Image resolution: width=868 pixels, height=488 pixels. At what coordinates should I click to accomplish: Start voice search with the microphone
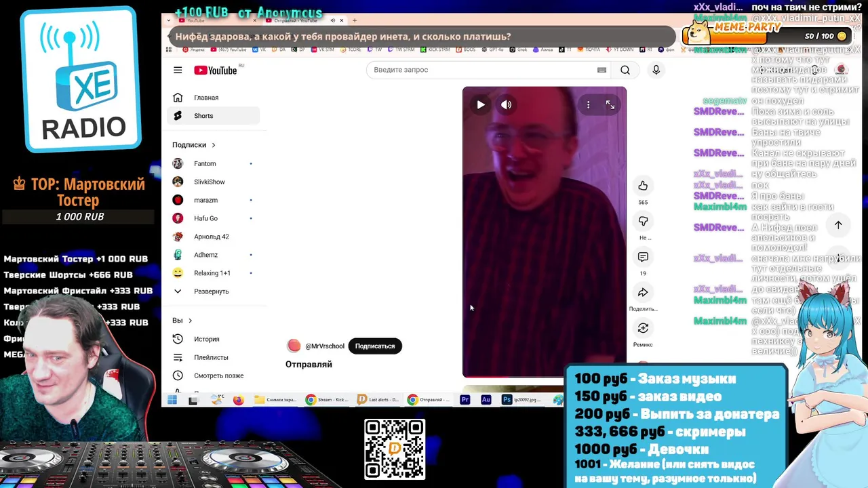click(x=656, y=70)
